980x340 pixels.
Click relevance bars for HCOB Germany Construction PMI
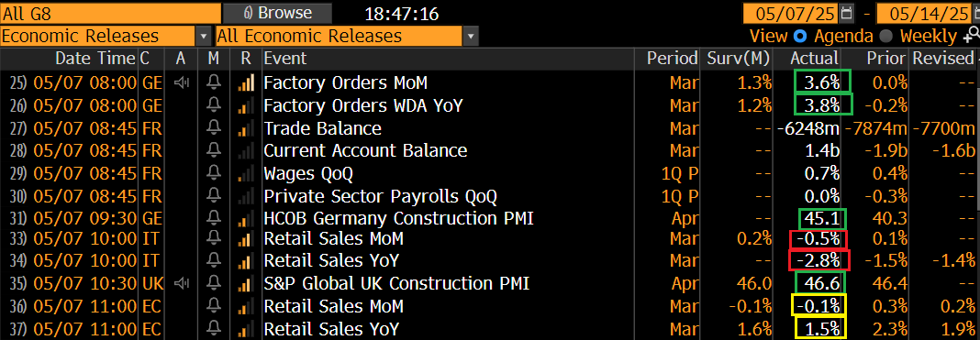246,218
